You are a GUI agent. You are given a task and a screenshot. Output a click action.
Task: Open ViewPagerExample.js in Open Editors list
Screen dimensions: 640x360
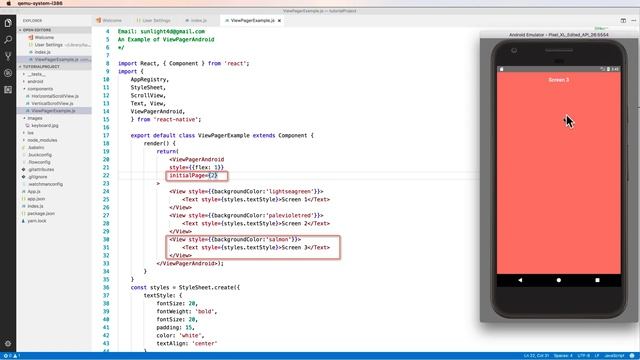pyautogui.click(x=56, y=60)
